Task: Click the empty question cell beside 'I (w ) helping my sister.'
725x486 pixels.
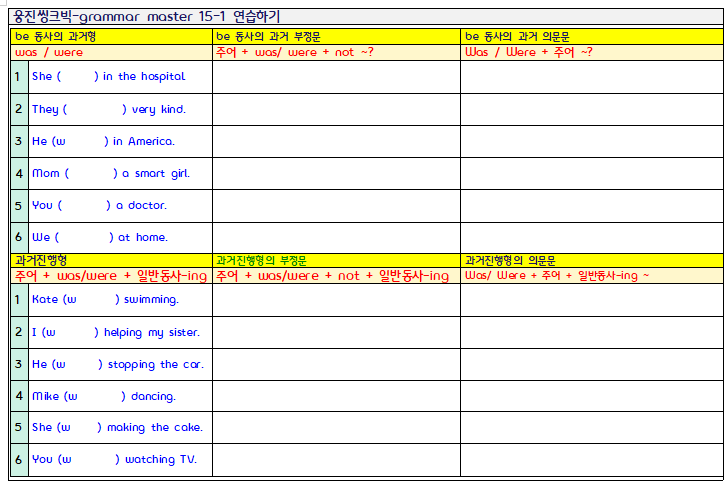Action: click(x=592, y=332)
